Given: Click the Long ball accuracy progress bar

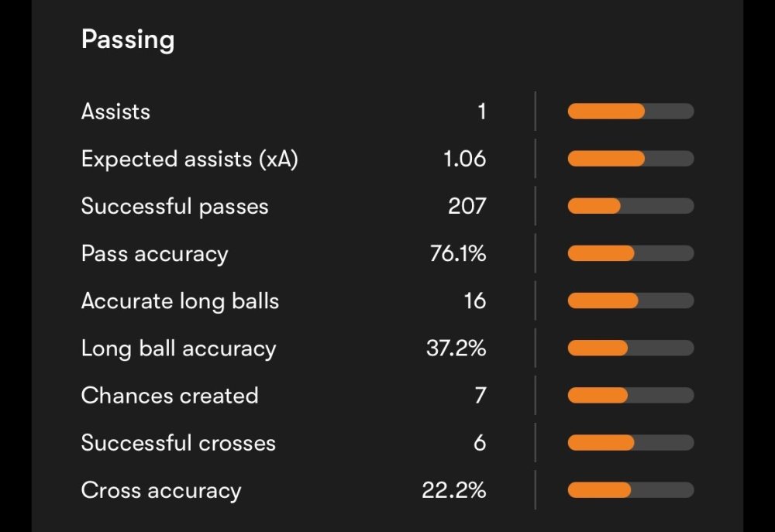Looking at the screenshot, I should (630, 348).
